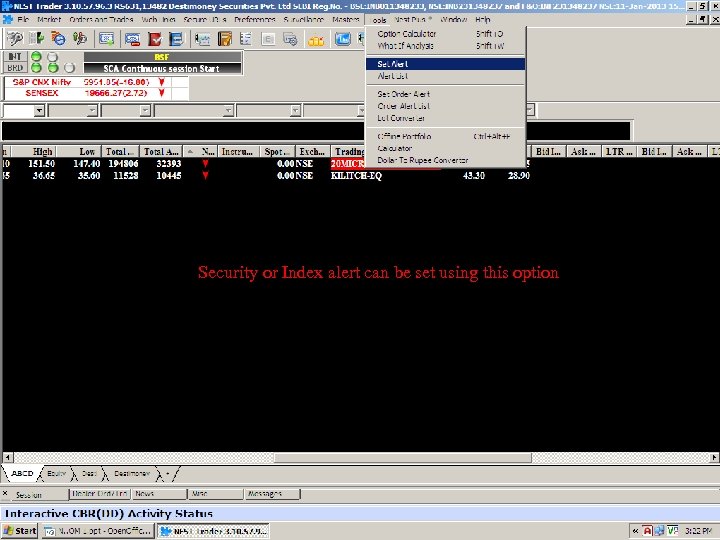Choose Alert List menu entry

(445, 76)
